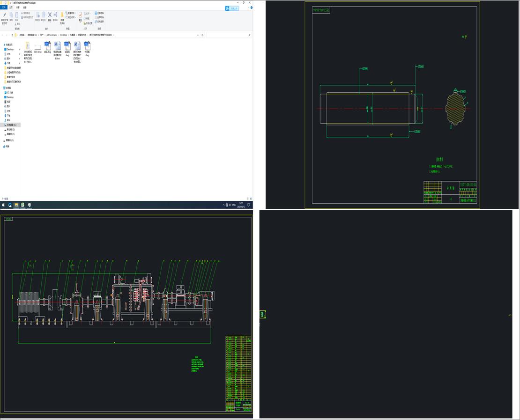Click the Copy to icon in ribbon
Image resolution: width=520 pixels, height=420 pixels.
pos(44,16)
